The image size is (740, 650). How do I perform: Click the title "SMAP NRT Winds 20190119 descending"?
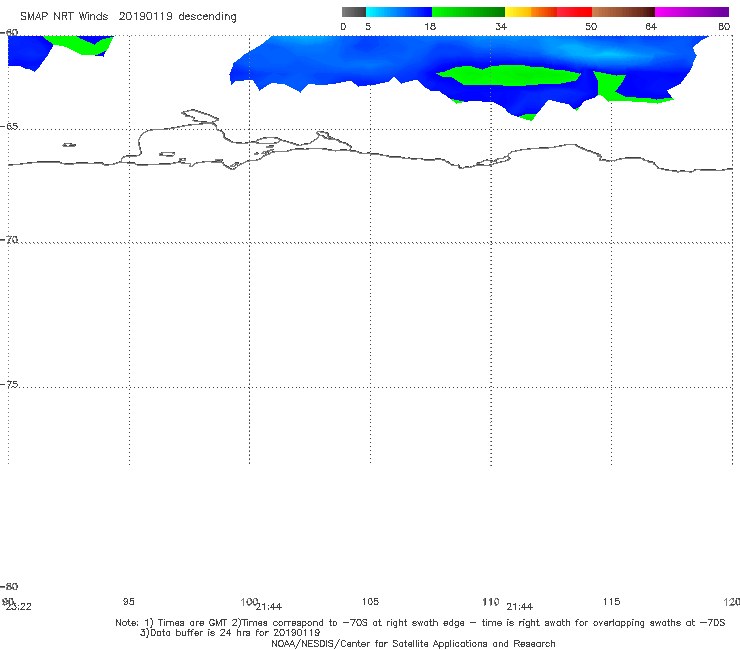pos(128,16)
